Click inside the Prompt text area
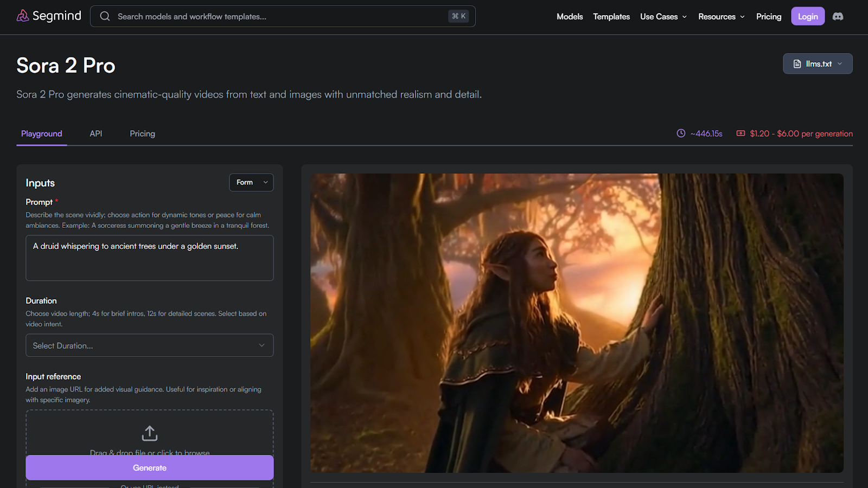The image size is (868, 488). tap(150, 258)
